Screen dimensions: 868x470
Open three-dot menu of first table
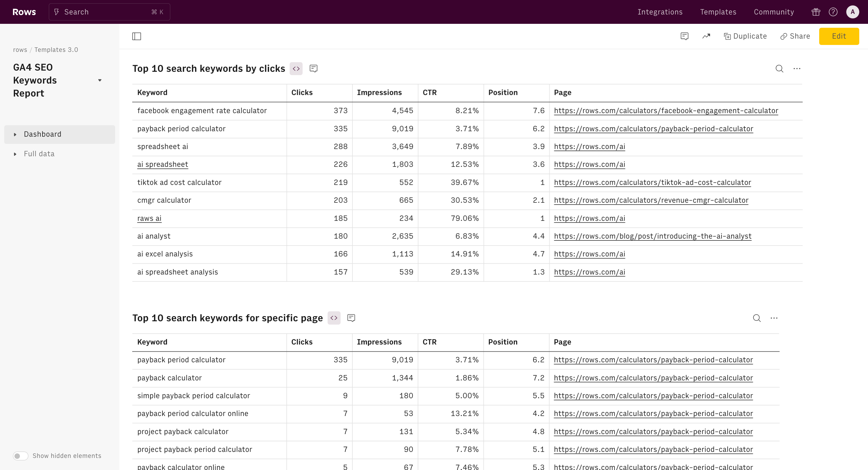pos(797,68)
